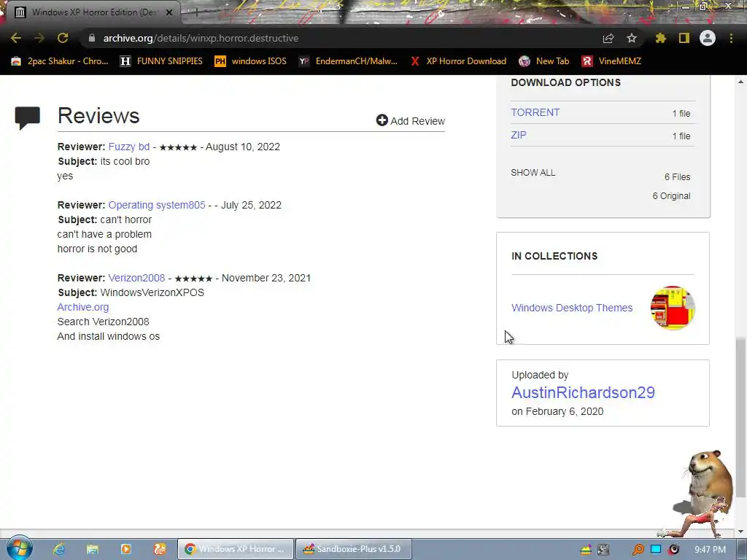Open the EndermanCH/Malw... bookmark
The image size is (747, 560).
tap(348, 61)
